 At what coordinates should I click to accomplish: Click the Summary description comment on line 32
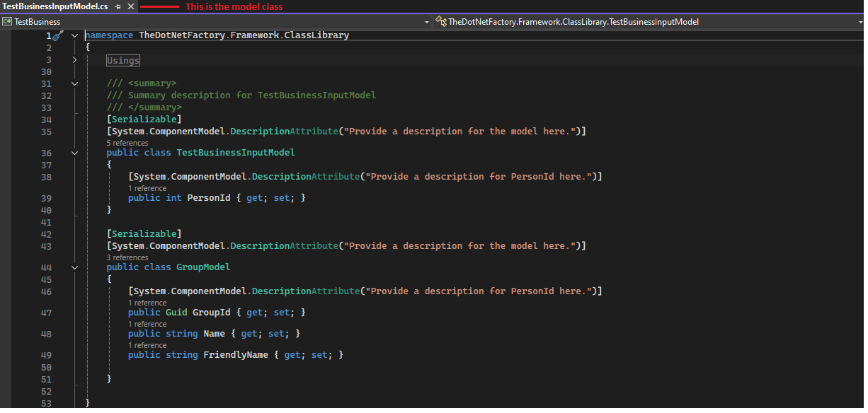point(241,95)
